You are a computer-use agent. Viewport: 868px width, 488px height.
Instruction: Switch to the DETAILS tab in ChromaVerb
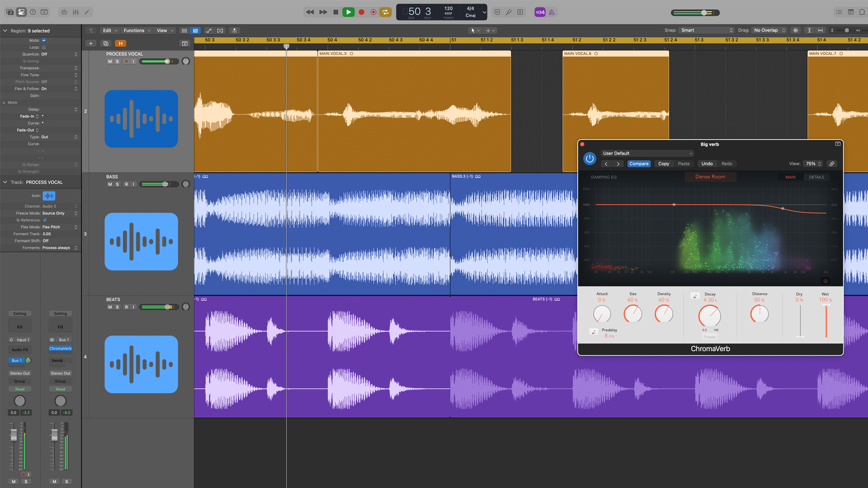(x=816, y=177)
